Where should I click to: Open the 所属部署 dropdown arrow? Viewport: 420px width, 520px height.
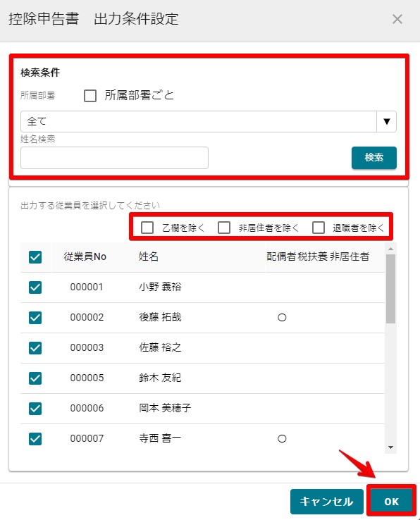click(386, 121)
